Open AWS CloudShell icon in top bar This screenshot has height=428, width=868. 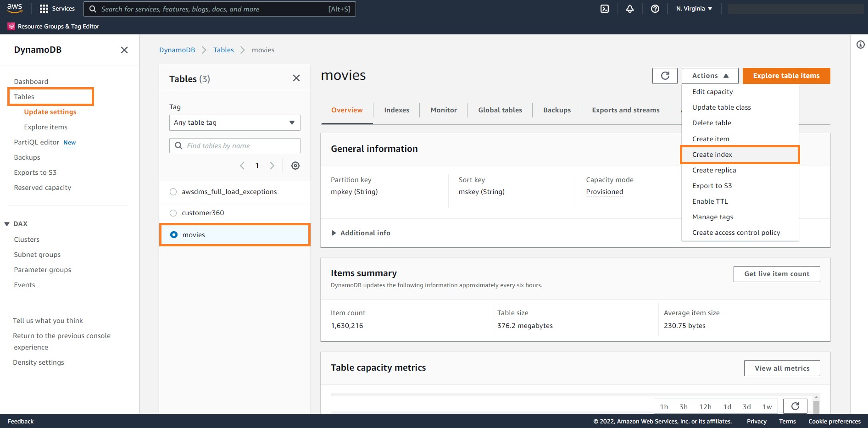point(605,9)
